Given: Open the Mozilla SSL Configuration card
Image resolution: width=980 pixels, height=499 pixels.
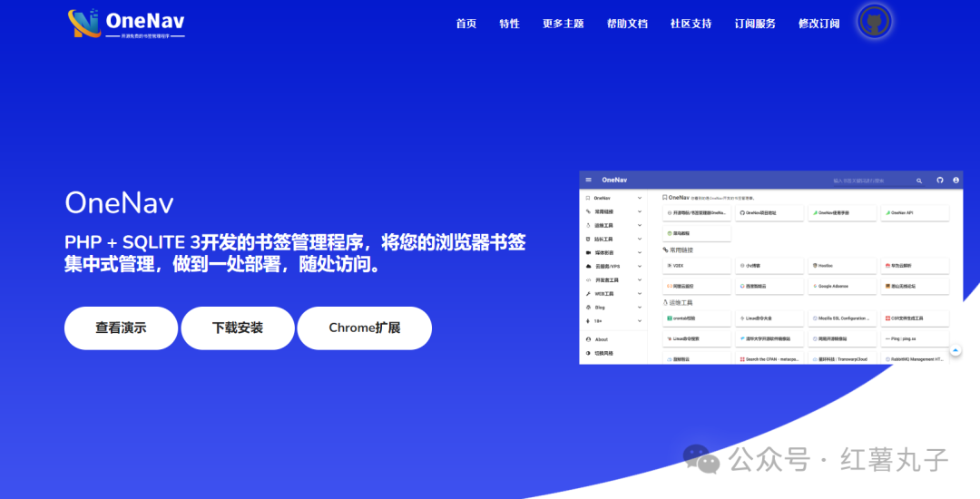Looking at the screenshot, I should tap(842, 318).
